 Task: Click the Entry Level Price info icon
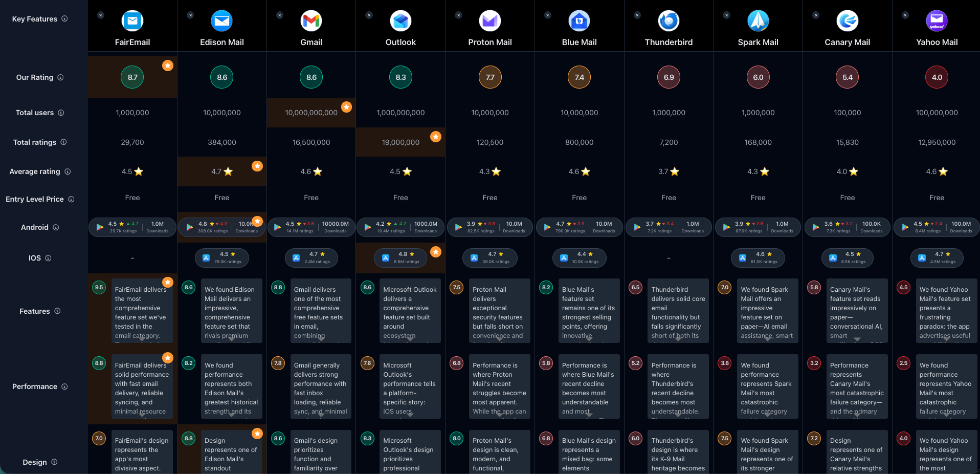(71, 199)
